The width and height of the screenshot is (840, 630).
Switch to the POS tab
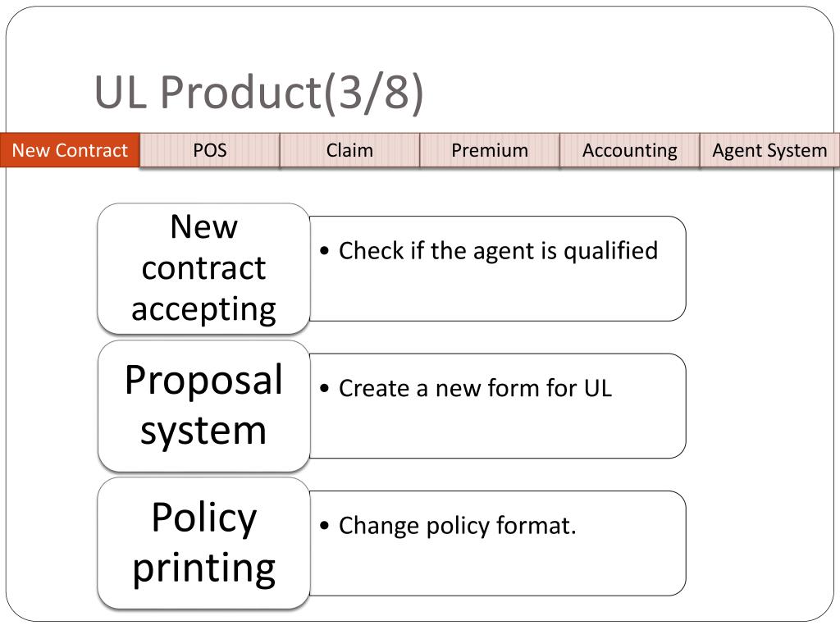click(x=209, y=150)
